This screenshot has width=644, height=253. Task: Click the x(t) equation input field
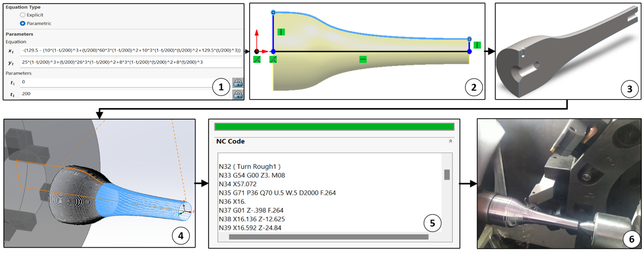[131, 50]
